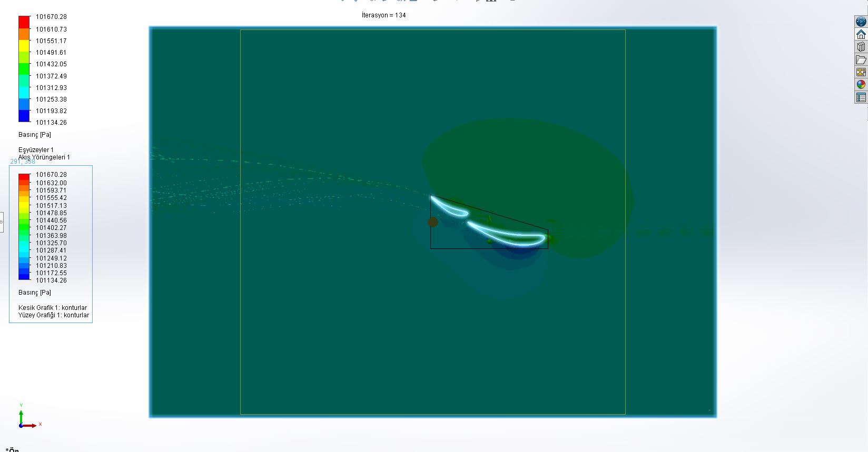The image size is (868, 452).
Task: Select top legend value 101193.82
Action: pyautogui.click(x=51, y=111)
